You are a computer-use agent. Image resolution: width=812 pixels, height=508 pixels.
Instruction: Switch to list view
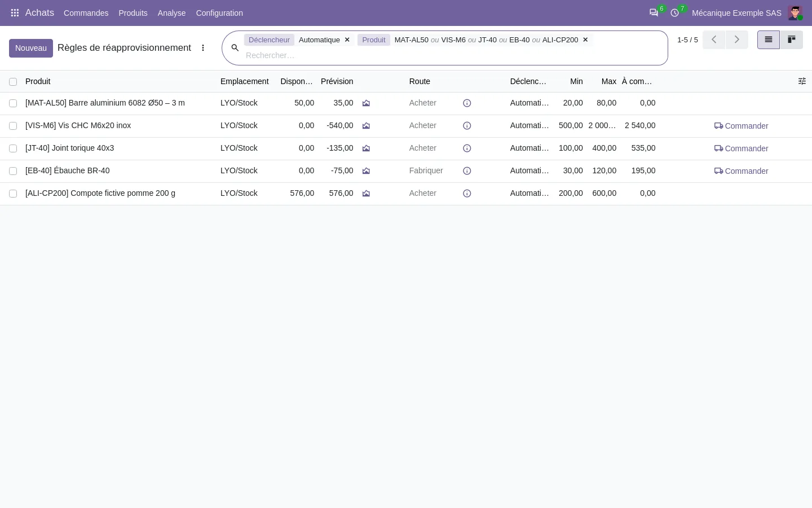click(768, 40)
